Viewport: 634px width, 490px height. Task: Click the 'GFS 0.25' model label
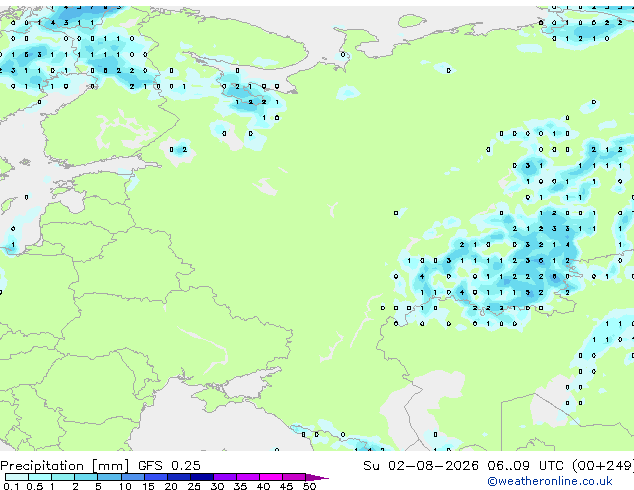[169, 465]
